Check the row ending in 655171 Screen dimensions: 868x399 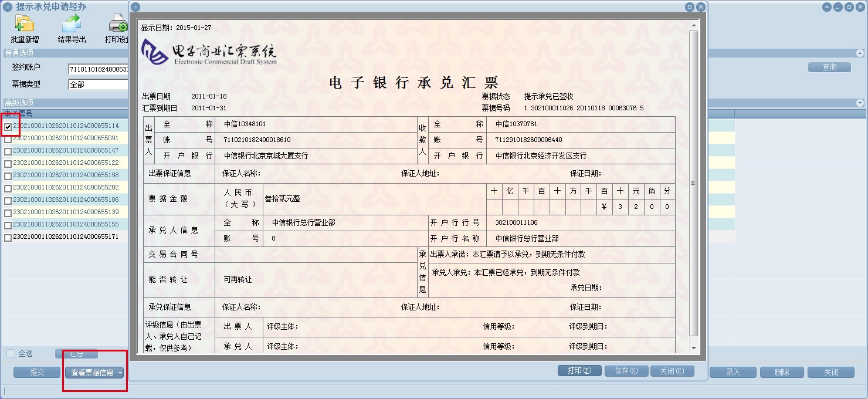tap(8, 238)
